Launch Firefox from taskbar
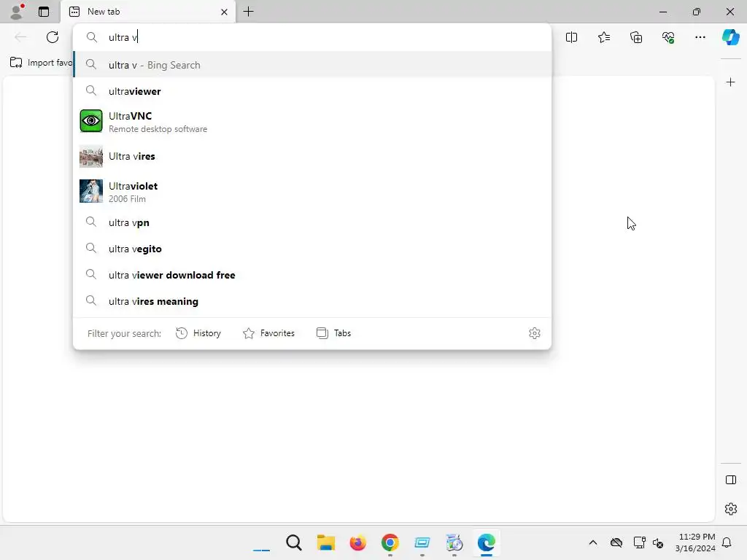Viewport: 747px width, 560px height. click(x=357, y=542)
